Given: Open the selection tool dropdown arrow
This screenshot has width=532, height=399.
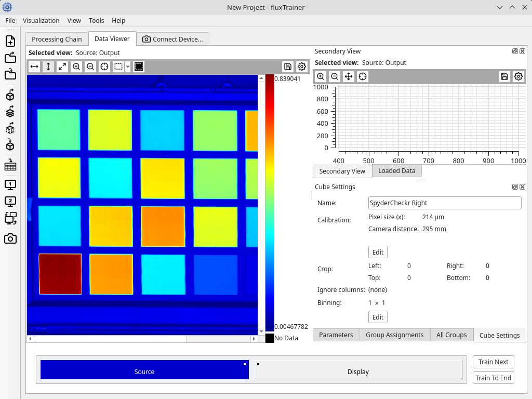Looking at the screenshot, I should click(128, 66).
